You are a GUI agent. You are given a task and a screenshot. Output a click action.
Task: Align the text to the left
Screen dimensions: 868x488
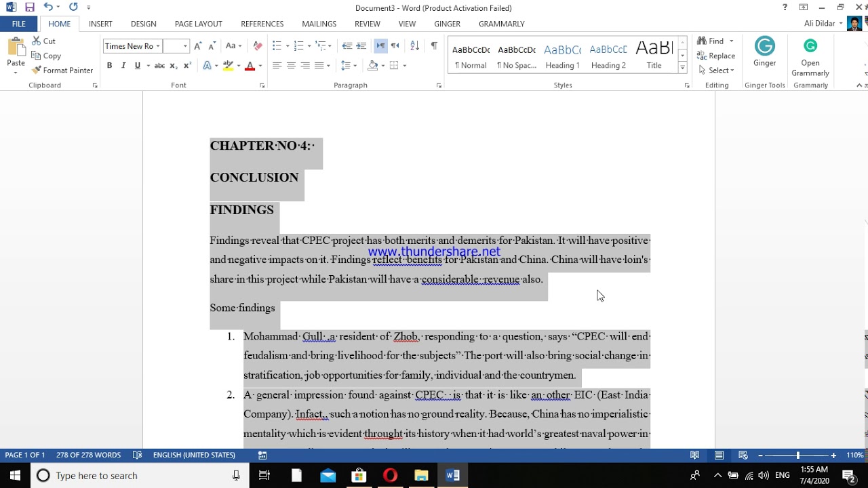(x=277, y=66)
